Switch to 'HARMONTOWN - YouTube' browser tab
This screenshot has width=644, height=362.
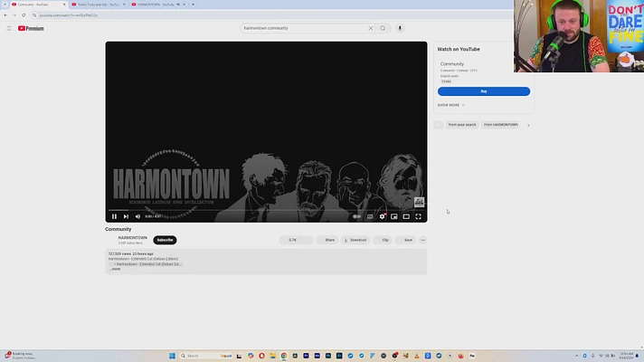point(158,5)
